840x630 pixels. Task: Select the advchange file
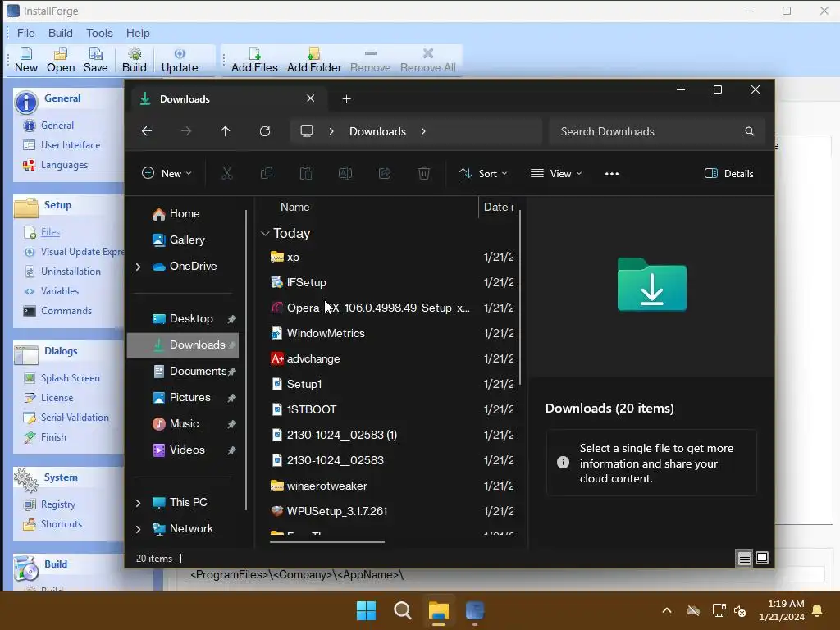pyautogui.click(x=313, y=359)
